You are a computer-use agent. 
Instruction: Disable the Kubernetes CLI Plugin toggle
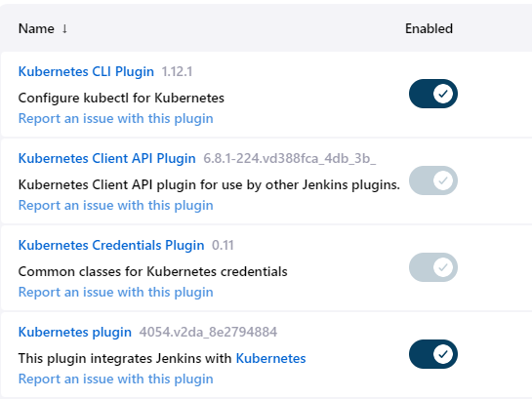433,94
